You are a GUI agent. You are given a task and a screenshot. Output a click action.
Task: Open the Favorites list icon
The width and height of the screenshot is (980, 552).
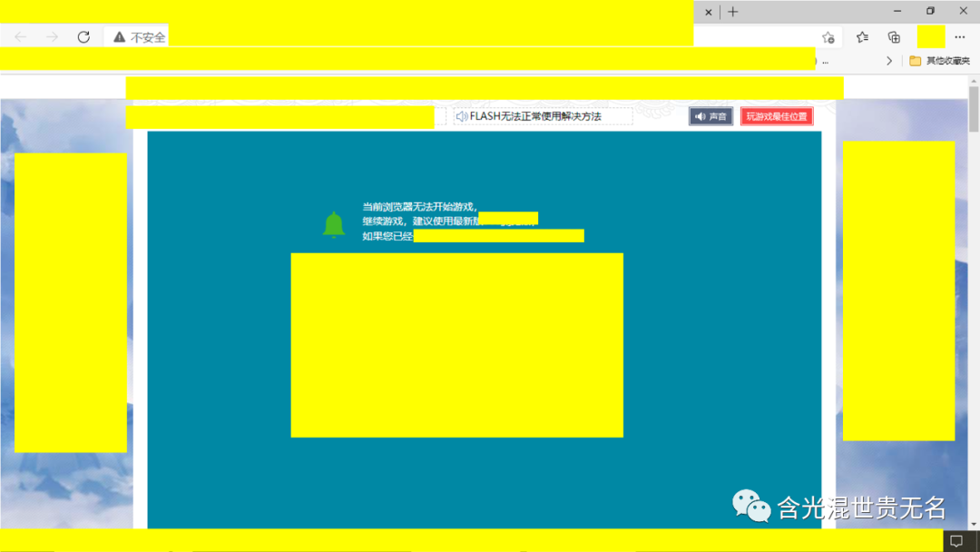tap(862, 37)
